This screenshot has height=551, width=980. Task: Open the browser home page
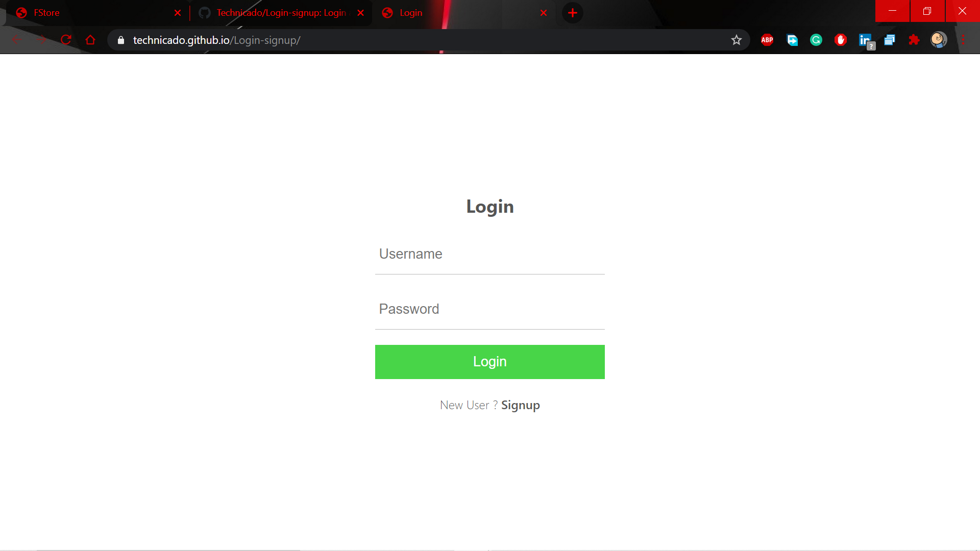point(90,40)
